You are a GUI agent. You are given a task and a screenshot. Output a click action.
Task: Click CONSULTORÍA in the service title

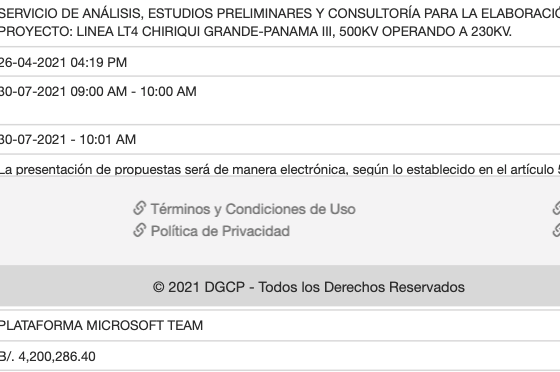point(375,14)
